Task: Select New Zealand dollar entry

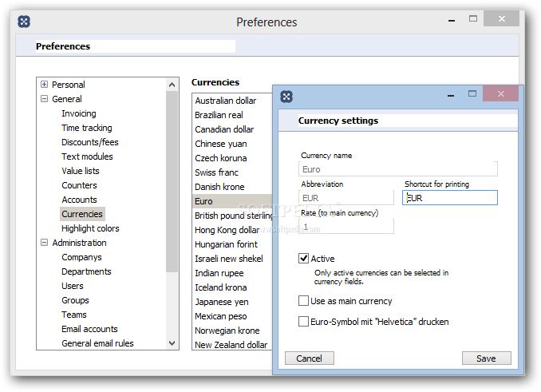Action: point(231,345)
